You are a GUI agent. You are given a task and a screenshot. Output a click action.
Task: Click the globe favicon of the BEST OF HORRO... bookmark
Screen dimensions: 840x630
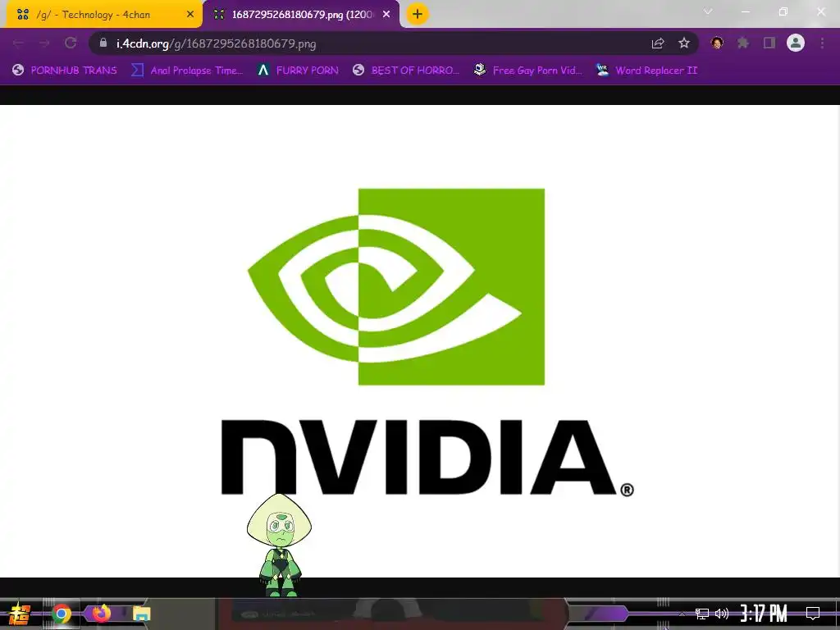(x=358, y=70)
